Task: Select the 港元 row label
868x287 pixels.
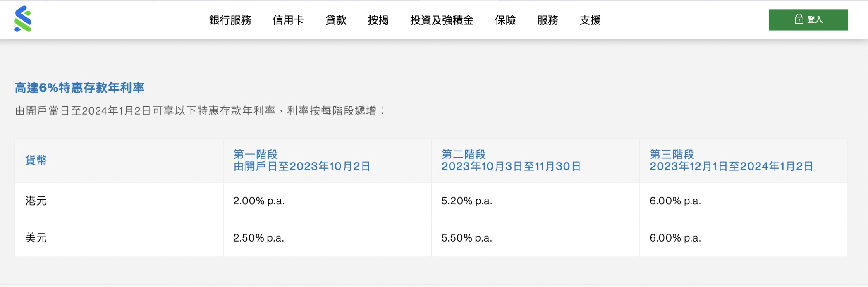Action: click(36, 201)
